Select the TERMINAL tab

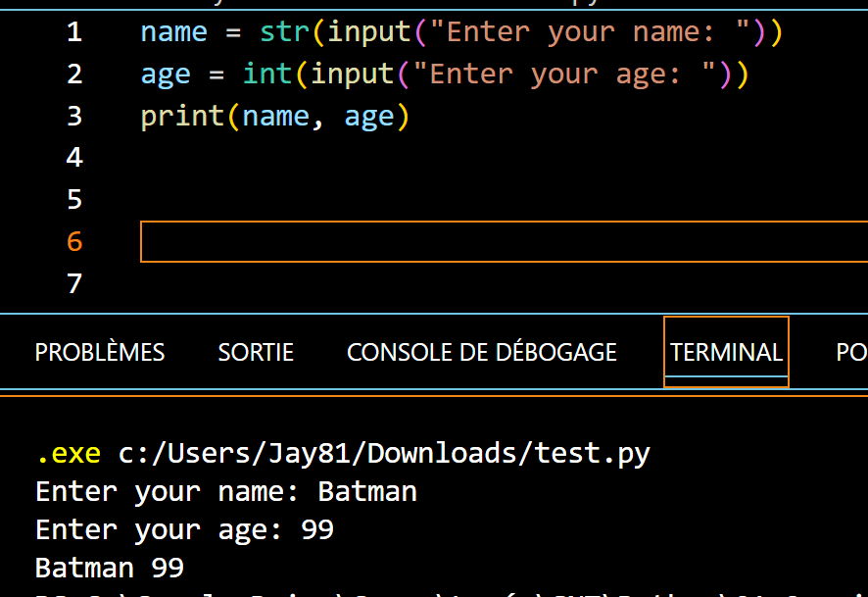tap(726, 353)
